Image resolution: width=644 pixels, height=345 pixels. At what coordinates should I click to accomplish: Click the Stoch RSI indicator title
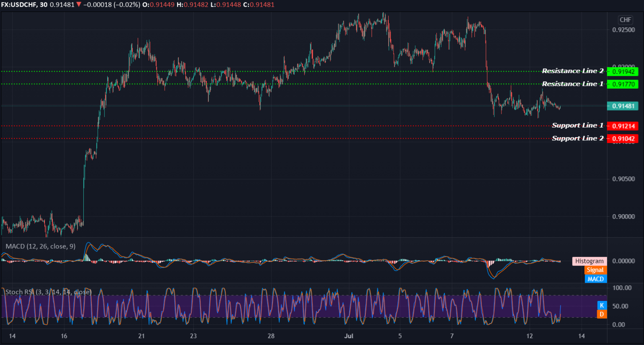tap(48, 292)
